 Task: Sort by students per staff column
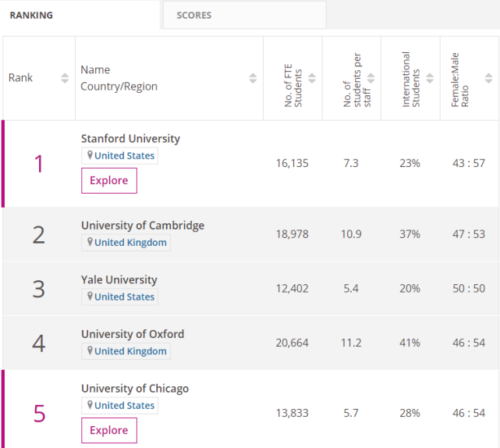pos(371,78)
